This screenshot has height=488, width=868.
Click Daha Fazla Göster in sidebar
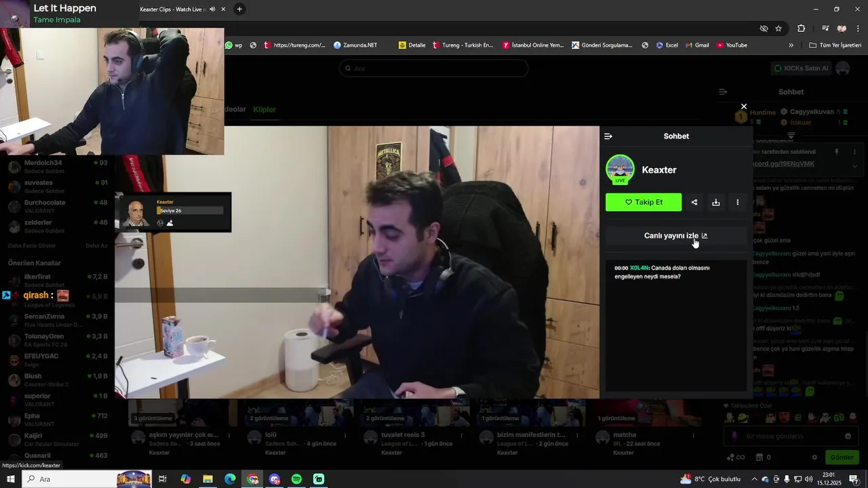(x=32, y=245)
